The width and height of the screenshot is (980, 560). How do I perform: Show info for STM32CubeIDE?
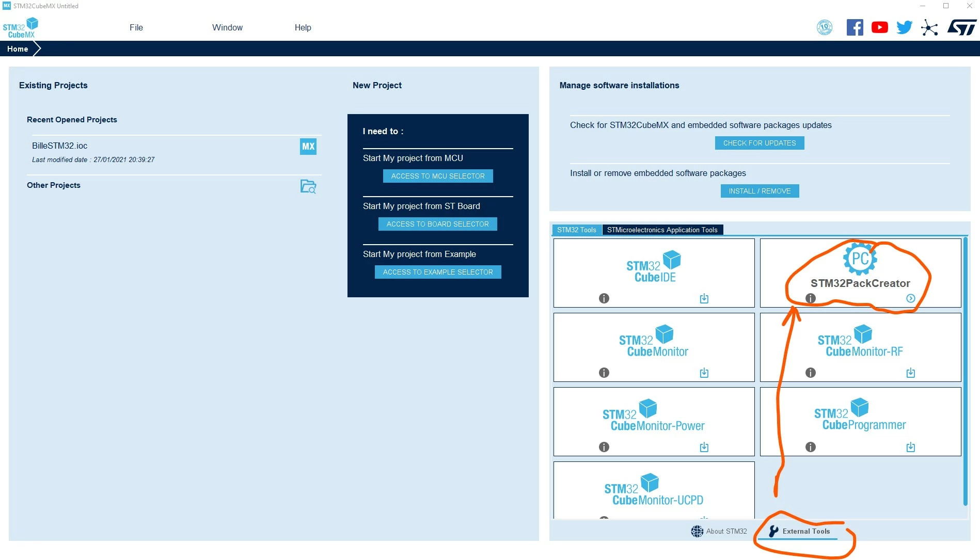tap(604, 298)
